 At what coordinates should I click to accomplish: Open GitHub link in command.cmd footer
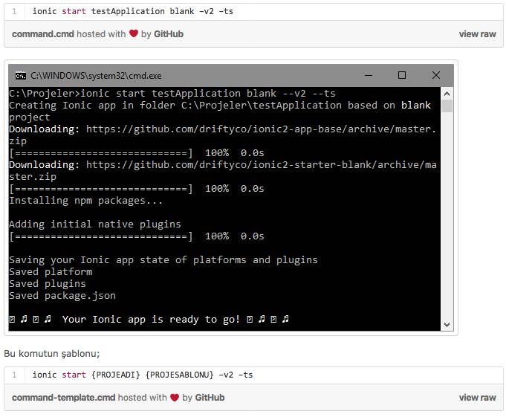click(169, 34)
